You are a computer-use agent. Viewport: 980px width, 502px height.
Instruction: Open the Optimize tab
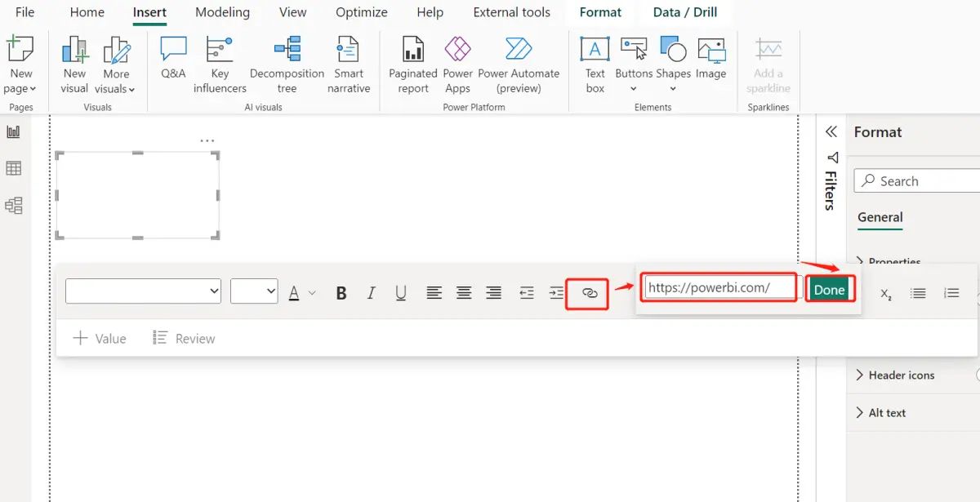click(x=362, y=12)
